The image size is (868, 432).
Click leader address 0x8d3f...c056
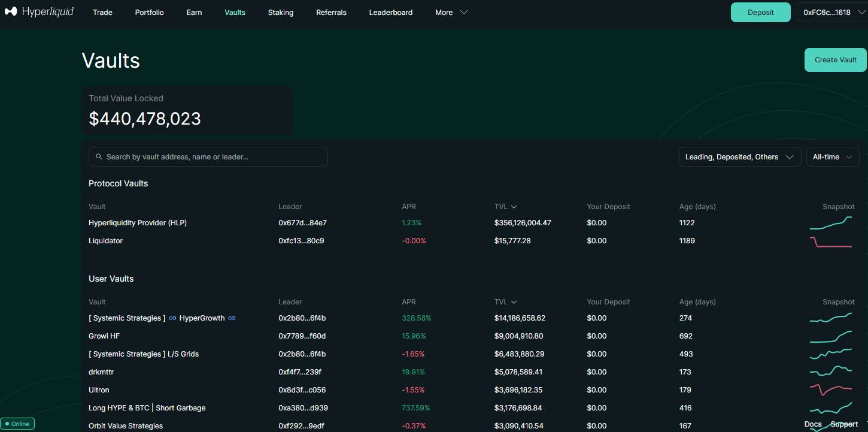tap(302, 390)
